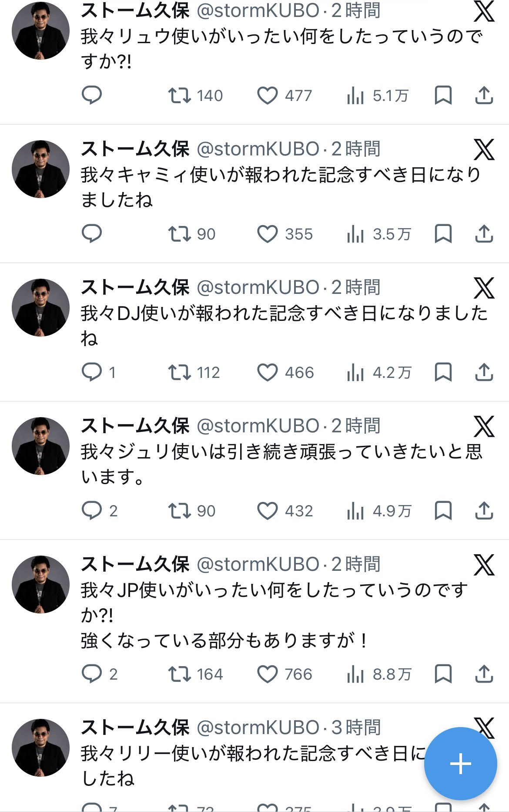View analytics of the 8.8万 views tweet

pyautogui.click(x=355, y=674)
